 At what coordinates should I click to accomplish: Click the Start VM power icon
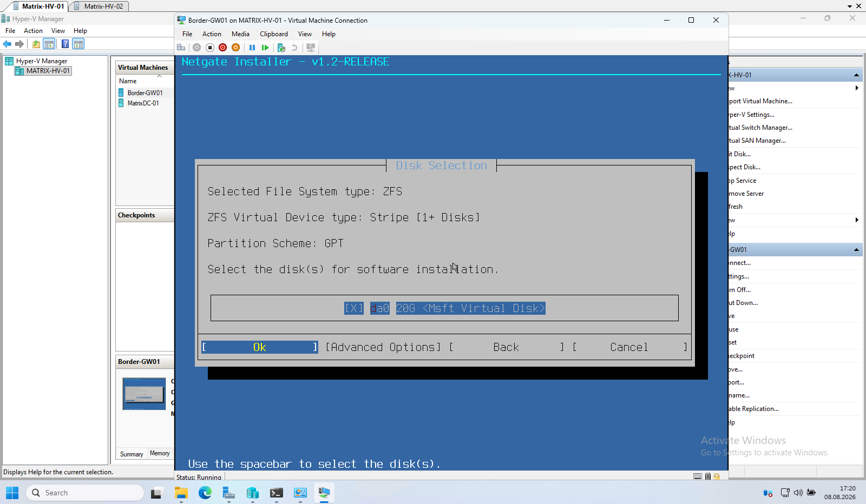196,48
